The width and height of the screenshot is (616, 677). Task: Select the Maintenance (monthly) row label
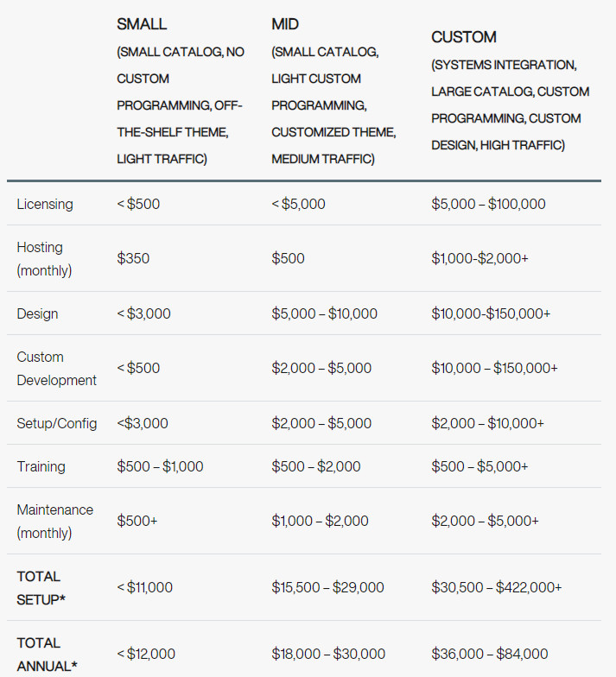tap(55, 522)
